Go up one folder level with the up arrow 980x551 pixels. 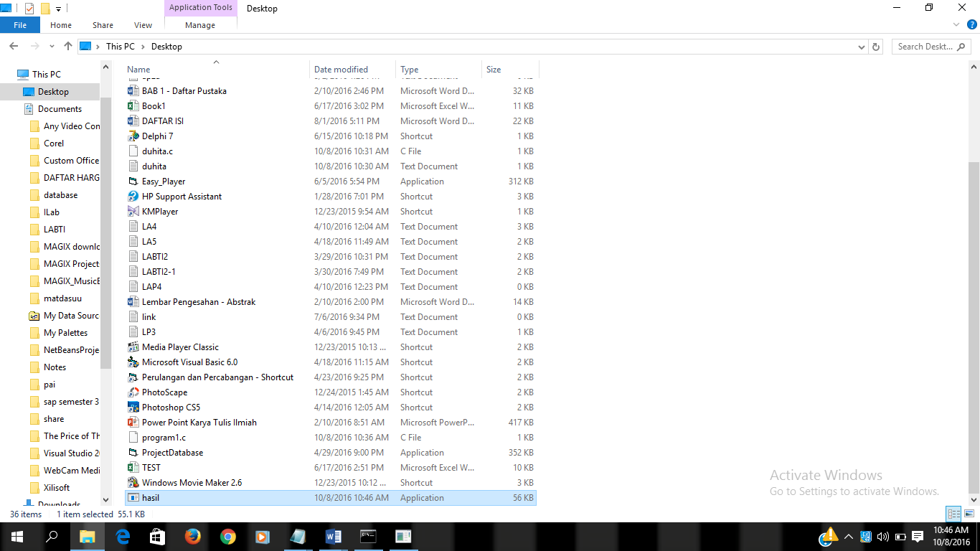(x=68, y=46)
